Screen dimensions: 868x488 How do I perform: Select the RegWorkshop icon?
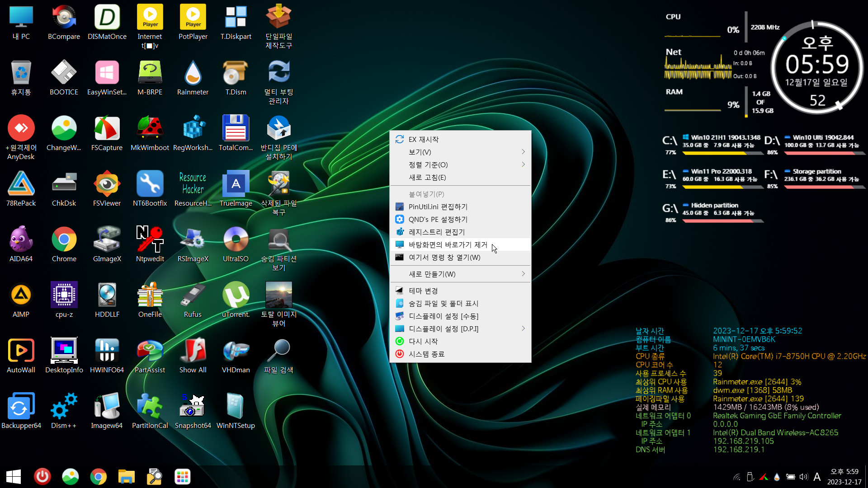[x=193, y=134]
